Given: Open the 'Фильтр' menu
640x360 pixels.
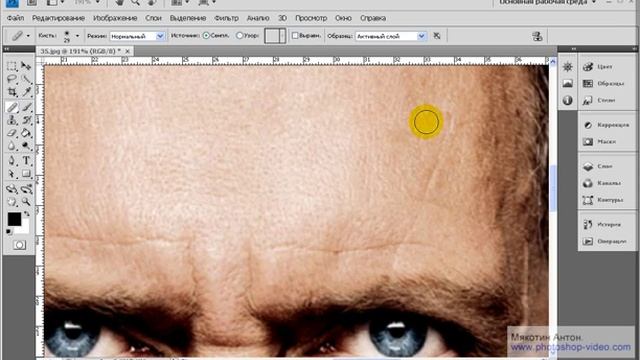Looking at the screenshot, I should (226, 18).
